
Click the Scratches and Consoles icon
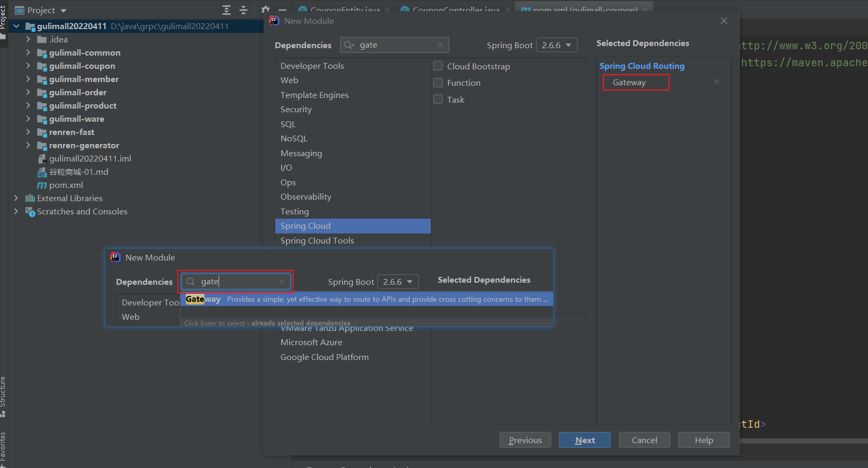[30, 212]
